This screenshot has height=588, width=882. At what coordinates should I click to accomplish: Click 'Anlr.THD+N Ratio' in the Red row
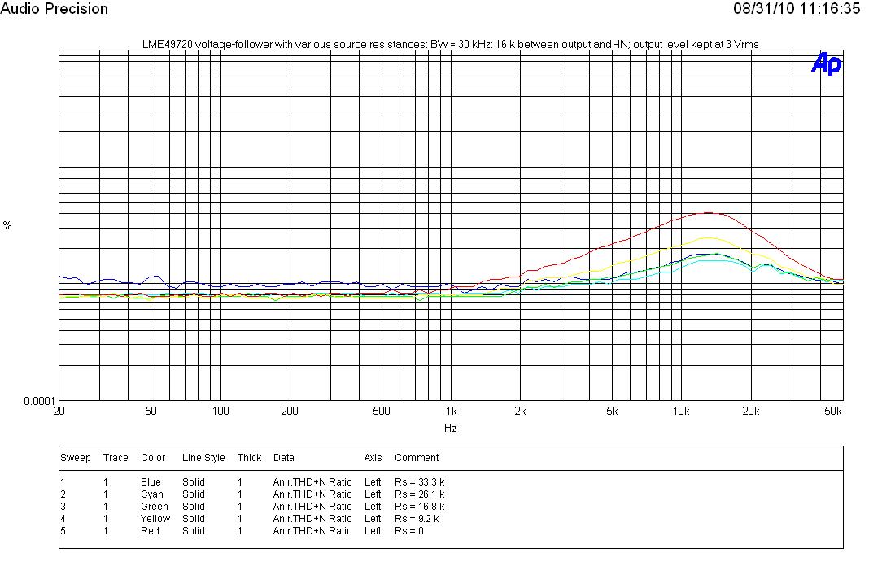[x=312, y=531]
